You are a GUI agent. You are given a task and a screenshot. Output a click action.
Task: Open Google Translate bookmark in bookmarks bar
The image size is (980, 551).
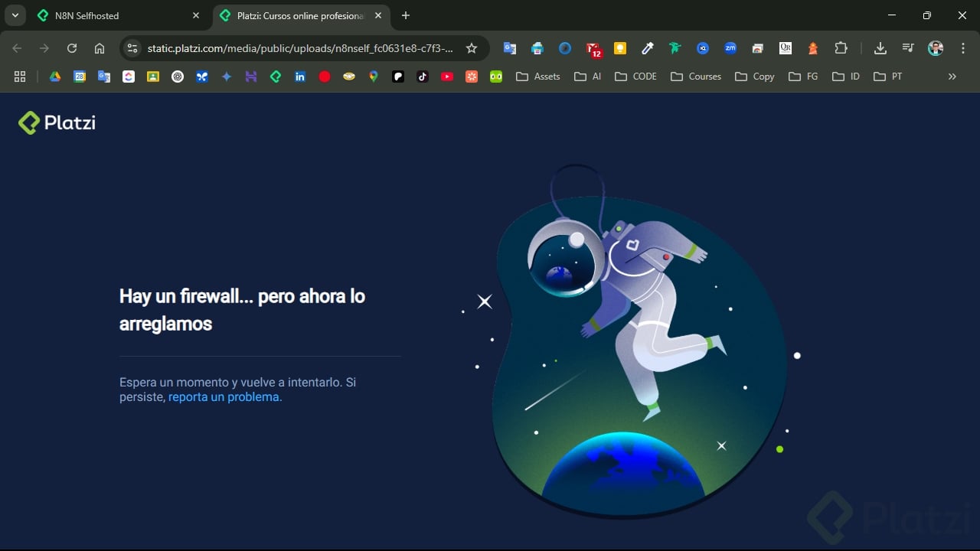click(104, 77)
